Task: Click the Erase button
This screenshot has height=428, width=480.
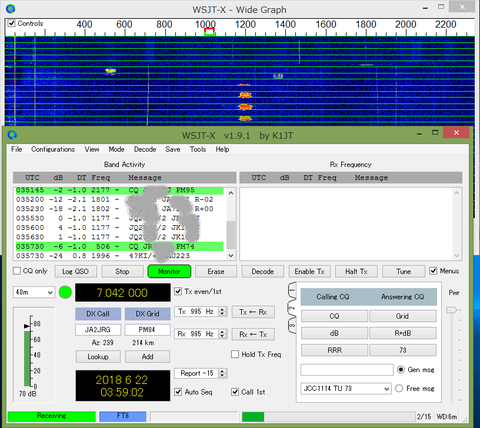Action: point(216,271)
